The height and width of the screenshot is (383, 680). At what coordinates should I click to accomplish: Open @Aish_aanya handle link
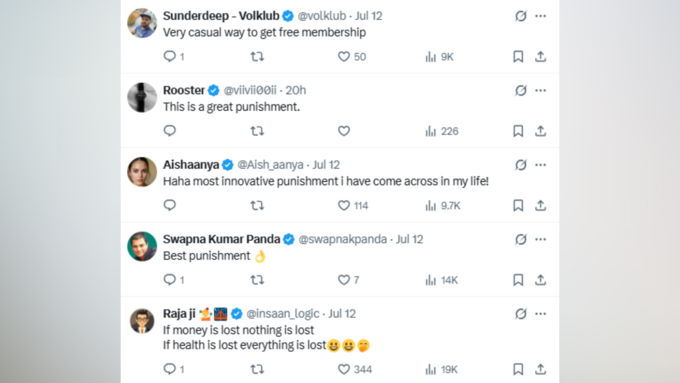point(270,165)
